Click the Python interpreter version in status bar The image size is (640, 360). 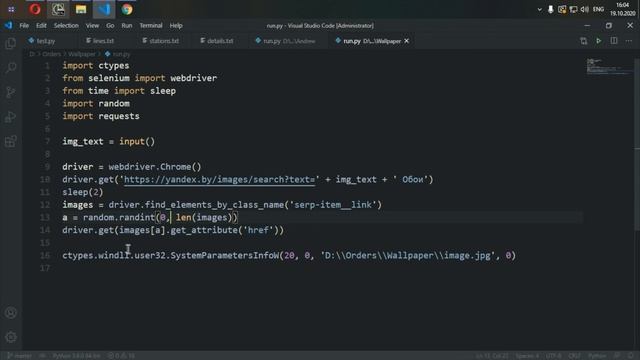pyautogui.click(x=76, y=356)
